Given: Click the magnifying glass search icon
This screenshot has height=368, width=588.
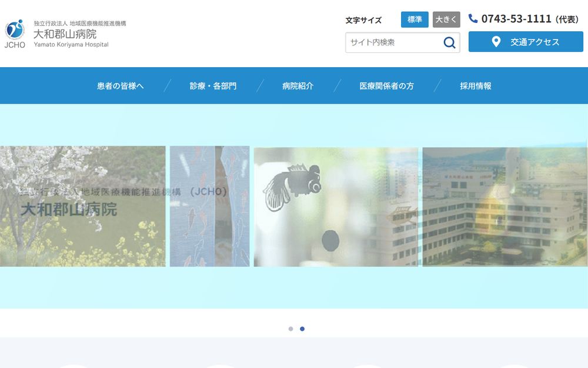Looking at the screenshot, I should [449, 42].
